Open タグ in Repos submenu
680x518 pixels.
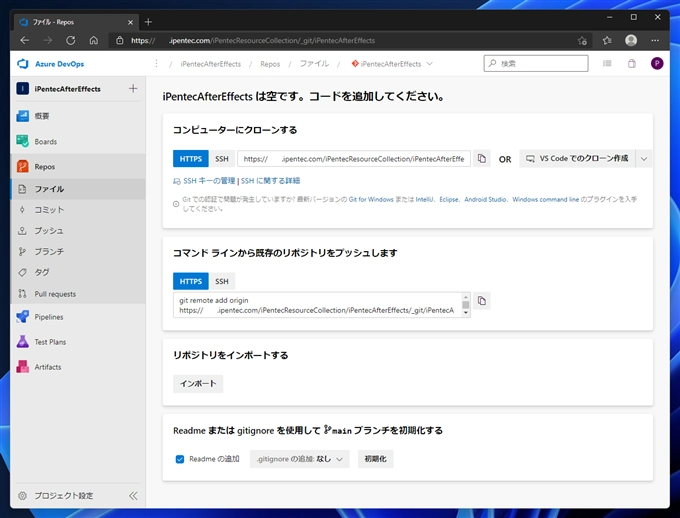[x=78, y=272]
